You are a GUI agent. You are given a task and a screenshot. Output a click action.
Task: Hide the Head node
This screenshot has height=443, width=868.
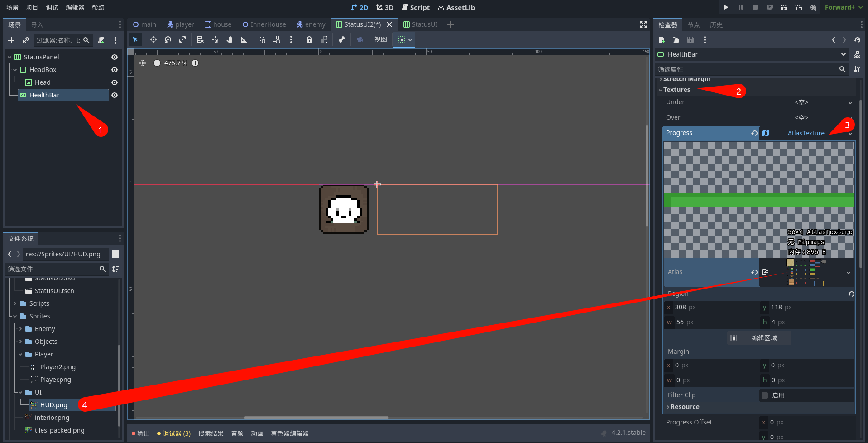pyautogui.click(x=115, y=82)
